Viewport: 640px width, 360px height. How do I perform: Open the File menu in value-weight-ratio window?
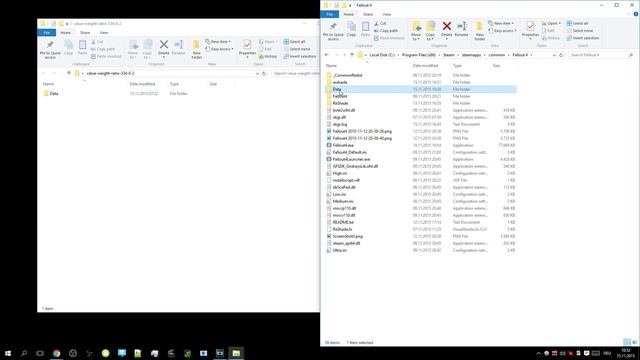coord(47,33)
